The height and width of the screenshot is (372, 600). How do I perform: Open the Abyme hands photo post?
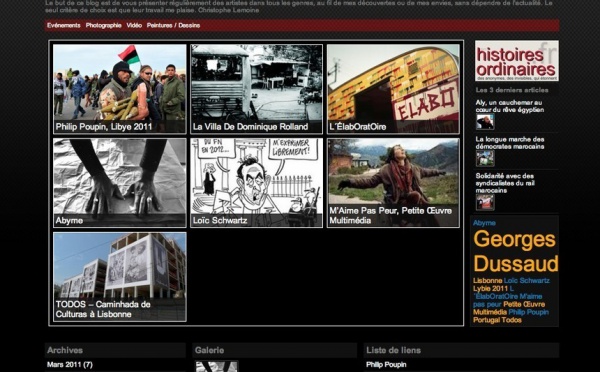(120, 183)
